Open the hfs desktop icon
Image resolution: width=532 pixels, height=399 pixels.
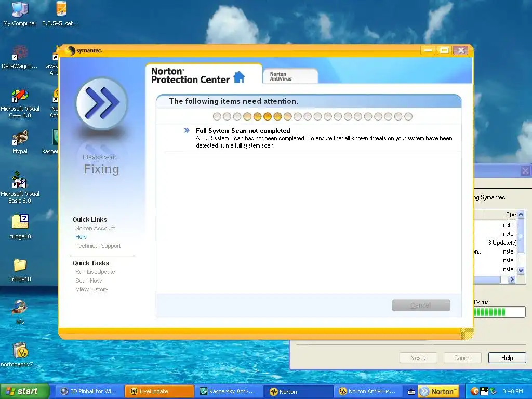[20, 312]
